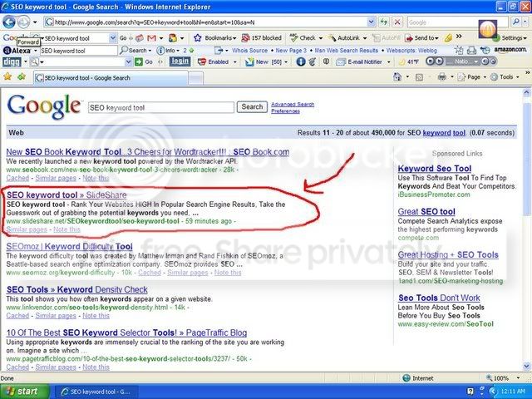Click the red Stop loading icon
Screen dimensions: 532x399
click(x=397, y=22)
